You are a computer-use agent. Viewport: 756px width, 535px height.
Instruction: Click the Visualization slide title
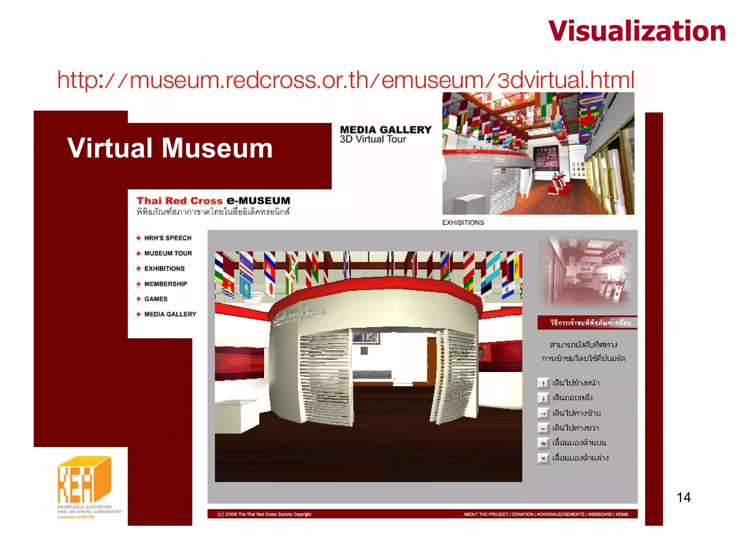point(637,31)
